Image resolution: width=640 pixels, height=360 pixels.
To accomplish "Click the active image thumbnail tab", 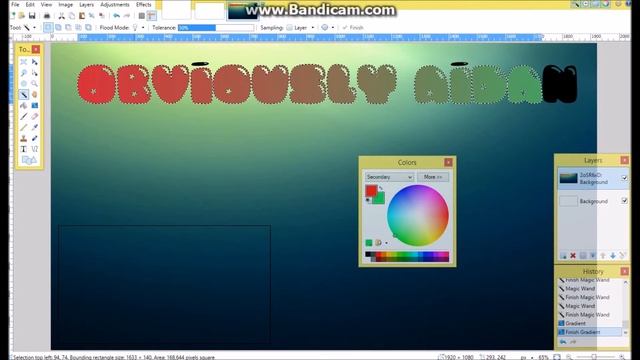I will pyautogui.click(x=242, y=11).
